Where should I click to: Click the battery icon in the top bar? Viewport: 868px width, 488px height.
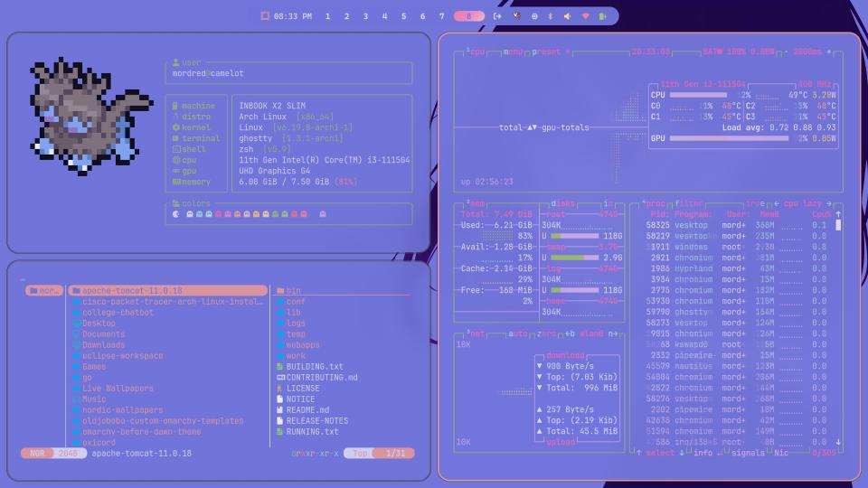point(602,16)
